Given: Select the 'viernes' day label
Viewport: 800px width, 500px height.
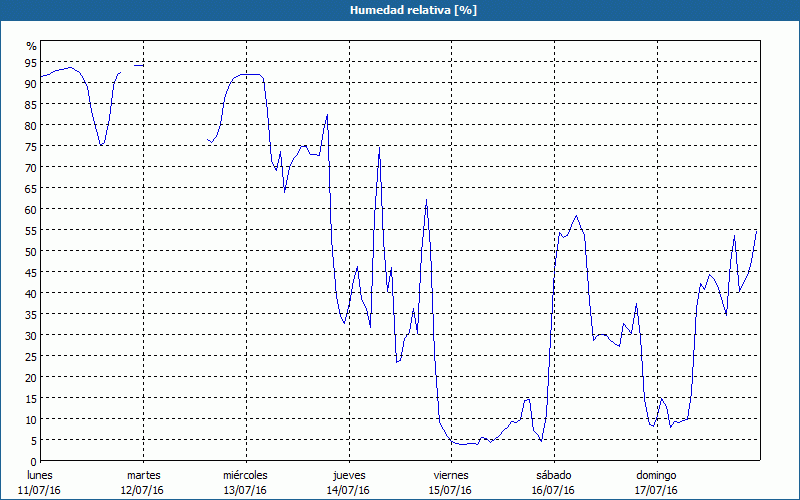Looking at the screenshot, I should tap(450, 474).
